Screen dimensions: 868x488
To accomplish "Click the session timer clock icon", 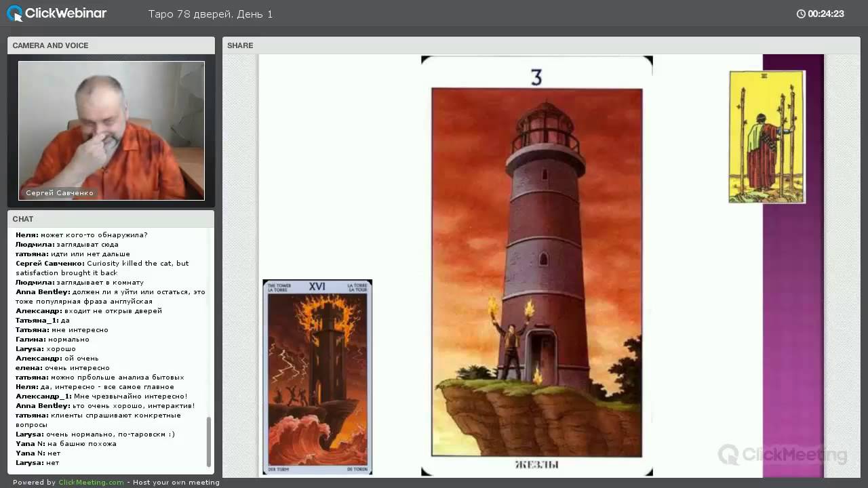I will [801, 14].
